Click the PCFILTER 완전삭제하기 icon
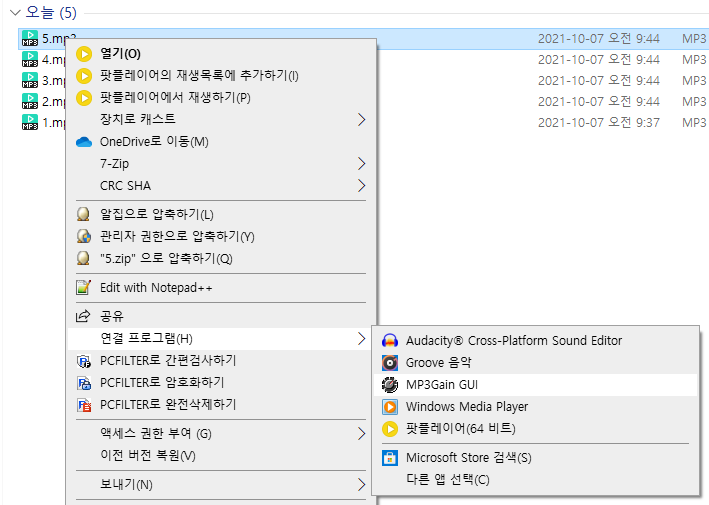 (x=84, y=405)
